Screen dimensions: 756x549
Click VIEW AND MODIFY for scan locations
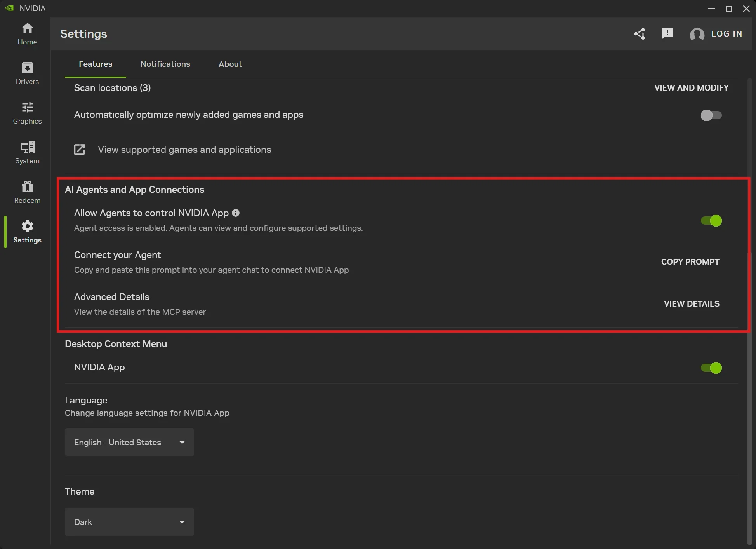point(691,88)
